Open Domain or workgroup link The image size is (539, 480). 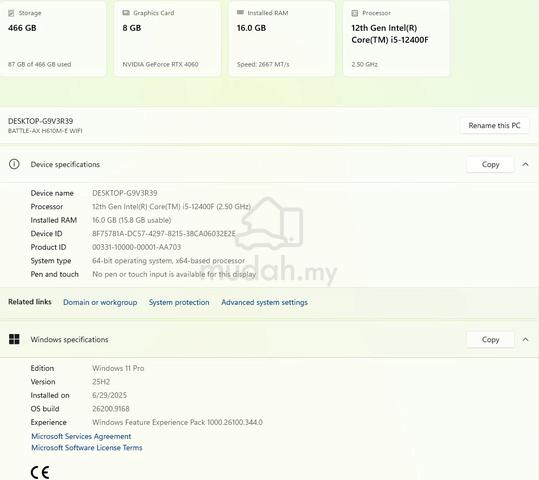100,302
